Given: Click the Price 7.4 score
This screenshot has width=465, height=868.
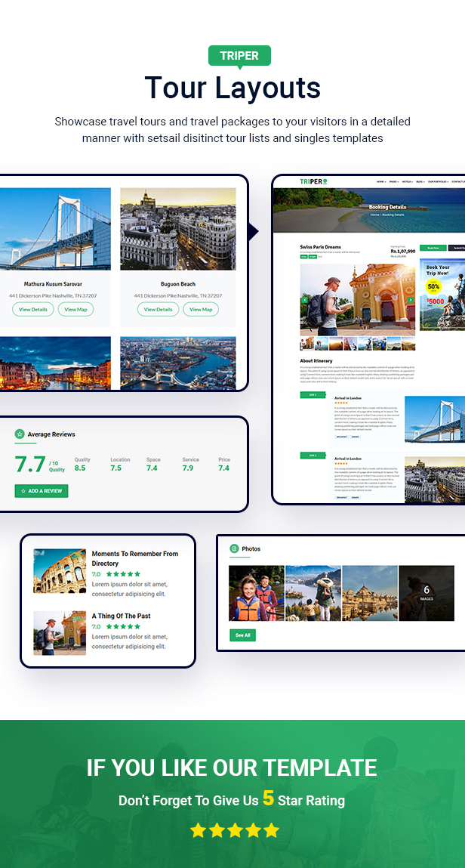Looking at the screenshot, I should pyautogui.click(x=224, y=464).
